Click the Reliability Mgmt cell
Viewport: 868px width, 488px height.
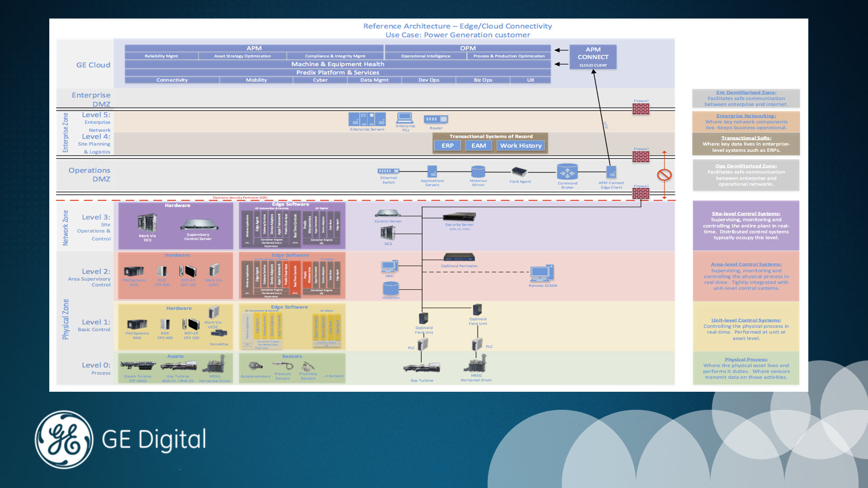tap(161, 56)
